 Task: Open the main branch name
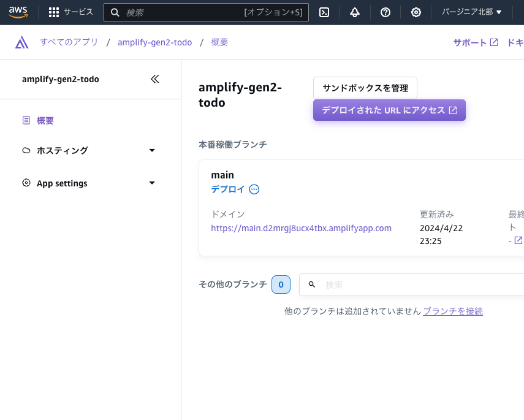point(222,175)
